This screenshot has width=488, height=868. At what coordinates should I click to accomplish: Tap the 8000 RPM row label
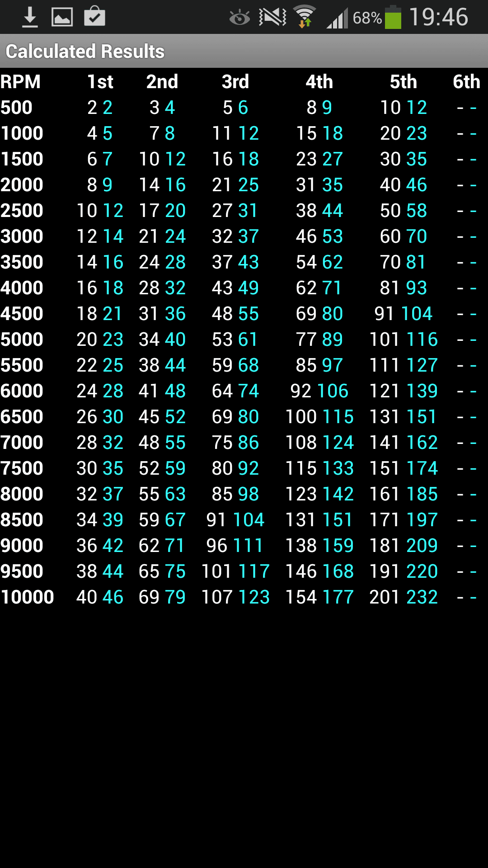pos(22,494)
